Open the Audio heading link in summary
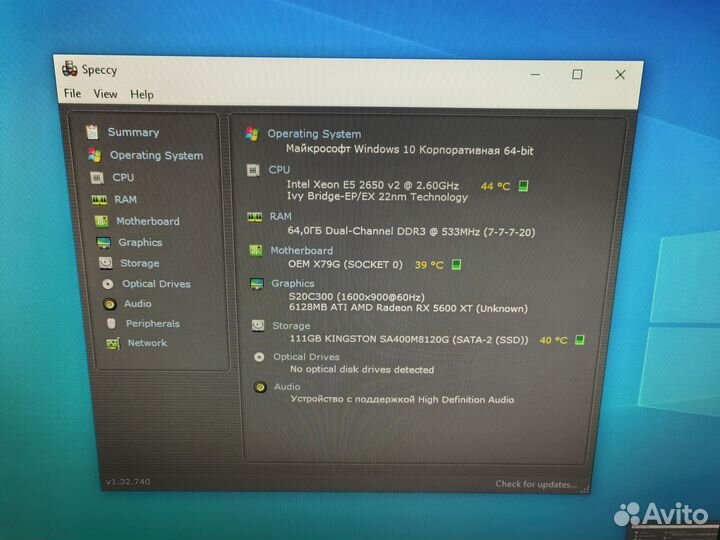720x540 pixels. tap(287, 387)
